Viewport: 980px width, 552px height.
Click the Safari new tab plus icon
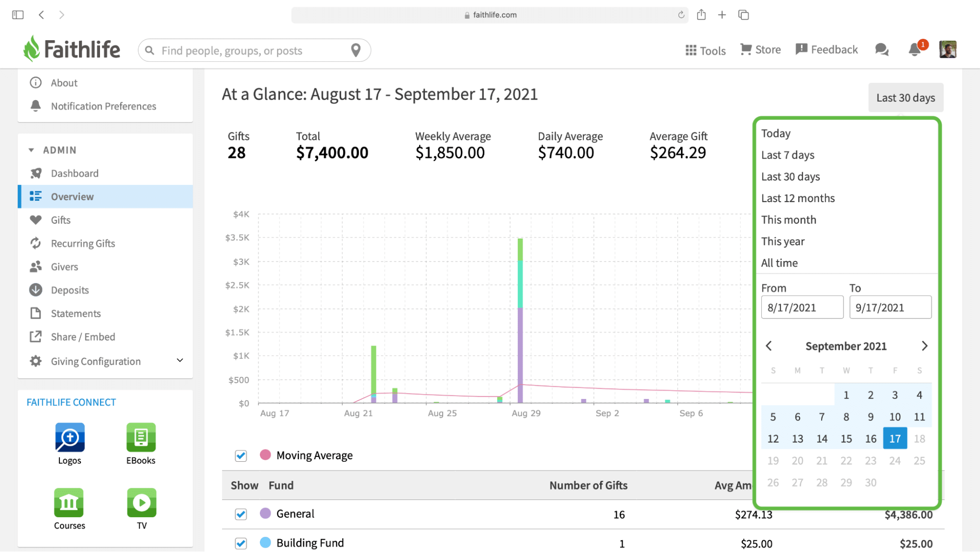[722, 15]
